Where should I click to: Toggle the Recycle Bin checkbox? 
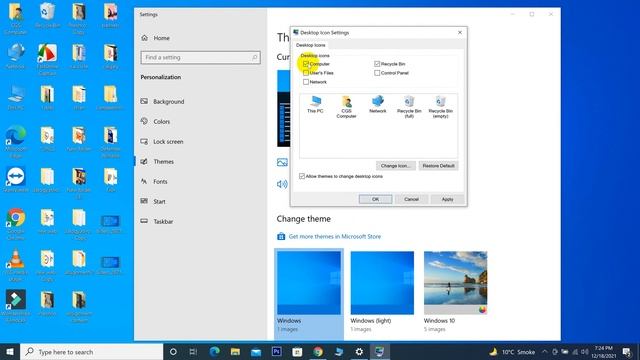pyautogui.click(x=377, y=64)
